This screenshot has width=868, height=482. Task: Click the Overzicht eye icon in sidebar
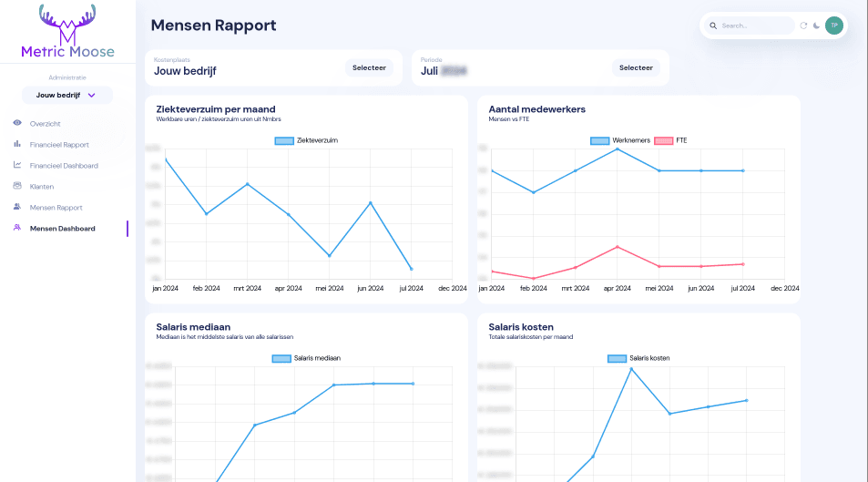tap(17, 123)
